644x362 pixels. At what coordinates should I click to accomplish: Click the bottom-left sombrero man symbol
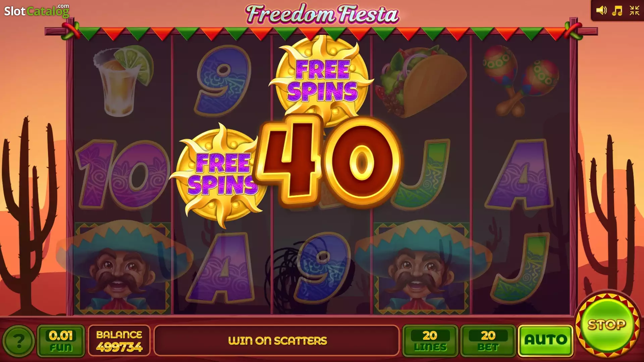pos(123,266)
